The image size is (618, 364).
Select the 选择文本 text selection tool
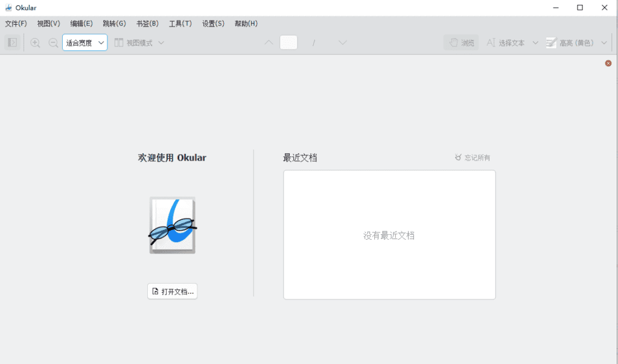[506, 43]
